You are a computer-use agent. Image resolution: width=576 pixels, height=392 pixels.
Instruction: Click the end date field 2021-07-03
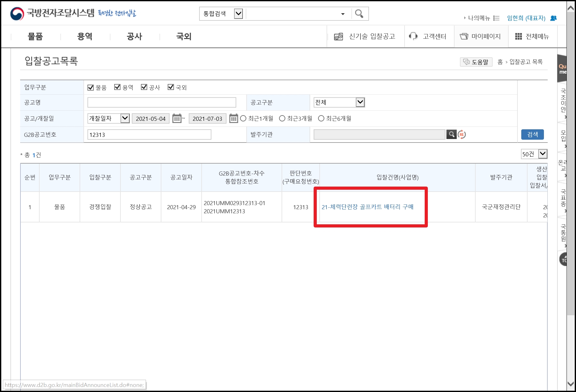pos(207,119)
